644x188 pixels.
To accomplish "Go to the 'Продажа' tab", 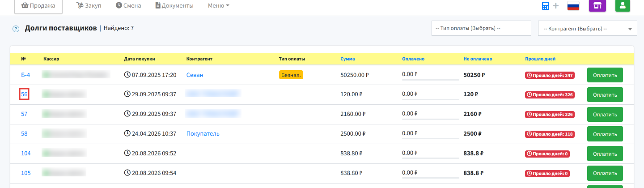I will 38,6.
